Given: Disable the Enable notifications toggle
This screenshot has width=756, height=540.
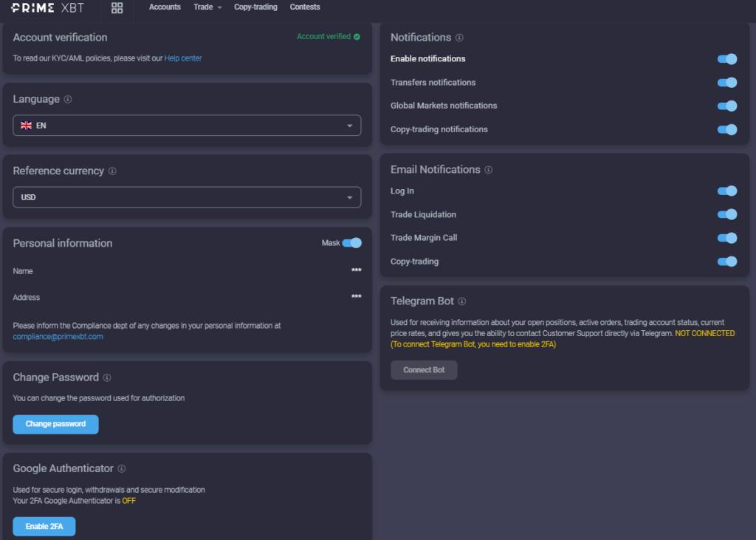Looking at the screenshot, I should [727, 58].
